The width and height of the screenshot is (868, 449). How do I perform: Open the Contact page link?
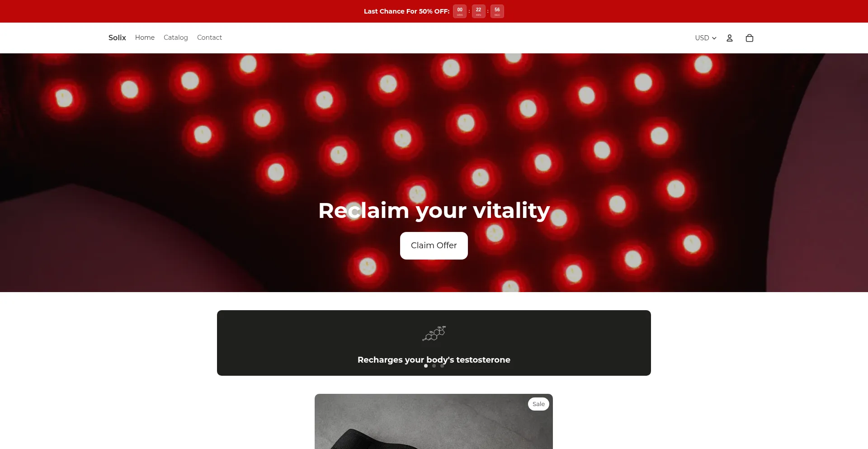click(x=209, y=38)
